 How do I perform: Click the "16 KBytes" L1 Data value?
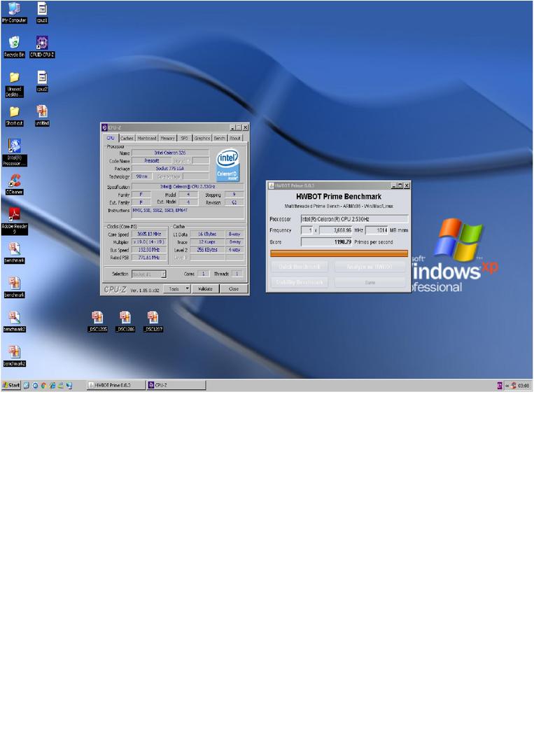tap(207, 234)
